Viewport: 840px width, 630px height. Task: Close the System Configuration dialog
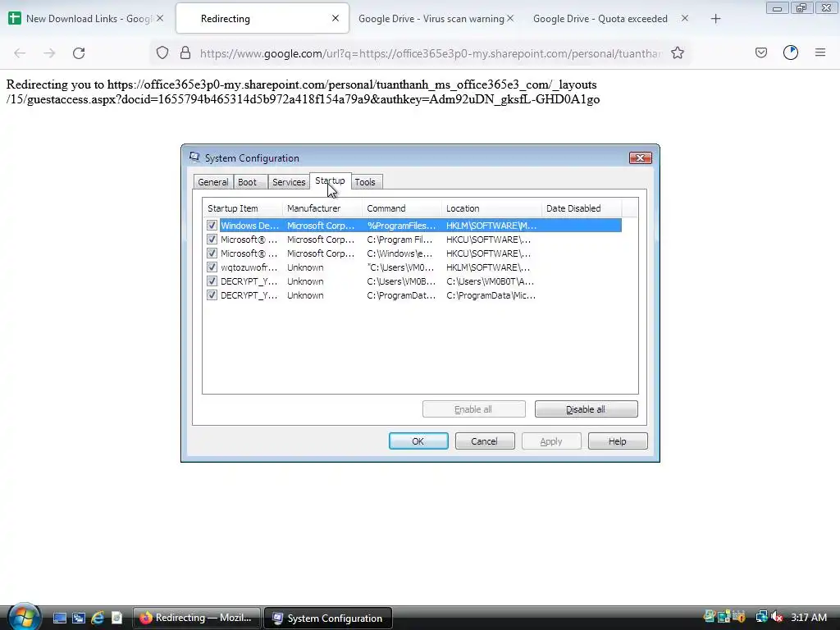tap(640, 158)
